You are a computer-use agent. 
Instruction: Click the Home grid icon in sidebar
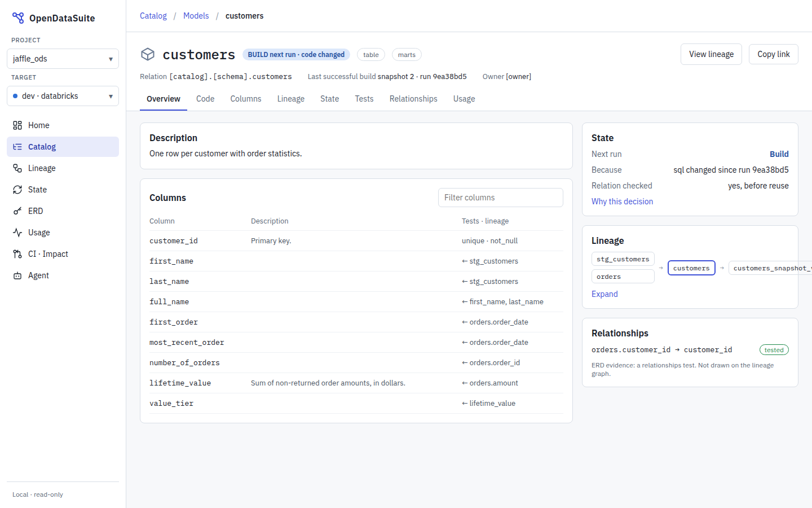click(x=17, y=125)
